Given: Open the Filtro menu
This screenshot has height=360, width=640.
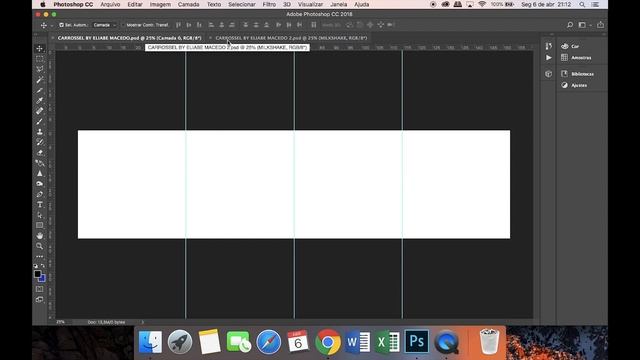Looking at the screenshot, I should pyautogui.click(x=269, y=4).
